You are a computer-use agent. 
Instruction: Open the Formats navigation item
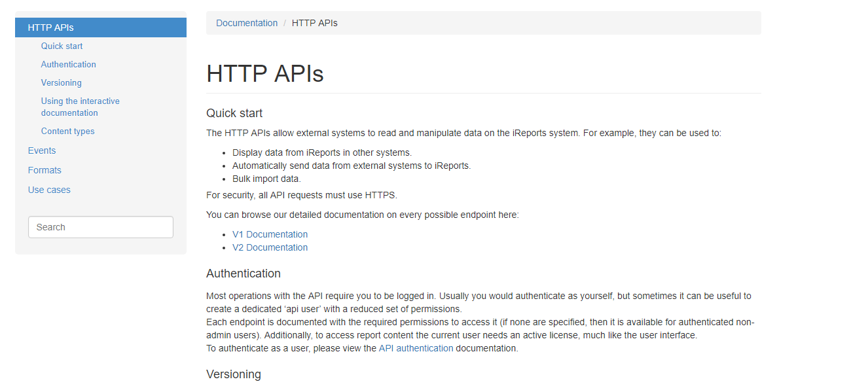pos(45,170)
